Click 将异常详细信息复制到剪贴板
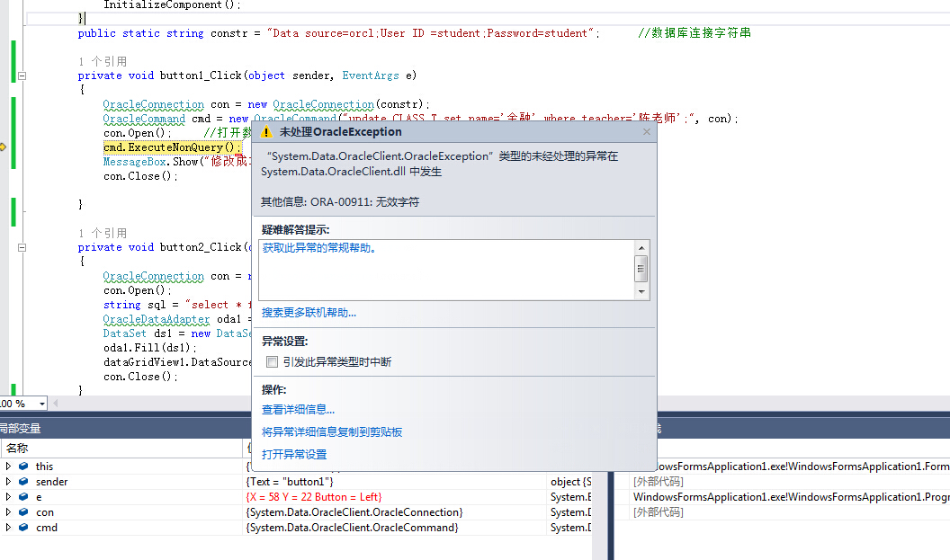 pyautogui.click(x=332, y=432)
